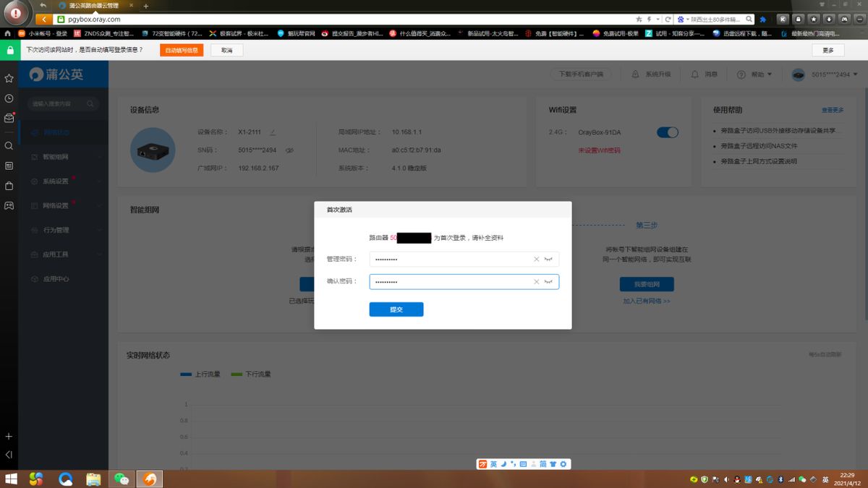Image resolution: width=868 pixels, height=488 pixels.
Task: Open the 消息 notifications bell
Action: pos(705,74)
